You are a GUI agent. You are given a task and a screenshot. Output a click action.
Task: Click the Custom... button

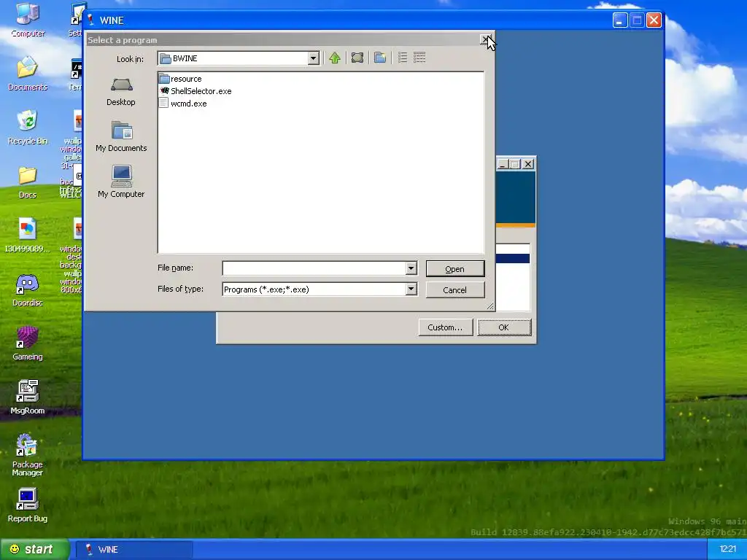[x=446, y=327]
